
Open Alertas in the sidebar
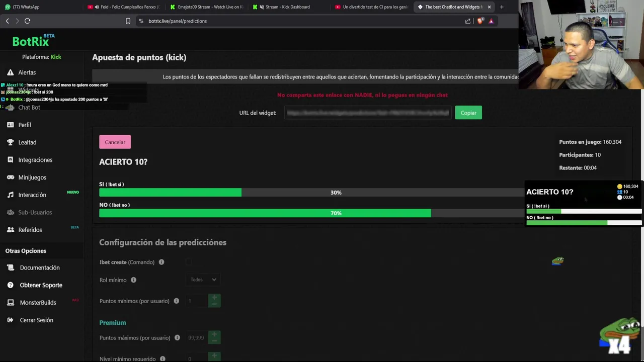click(27, 72)
